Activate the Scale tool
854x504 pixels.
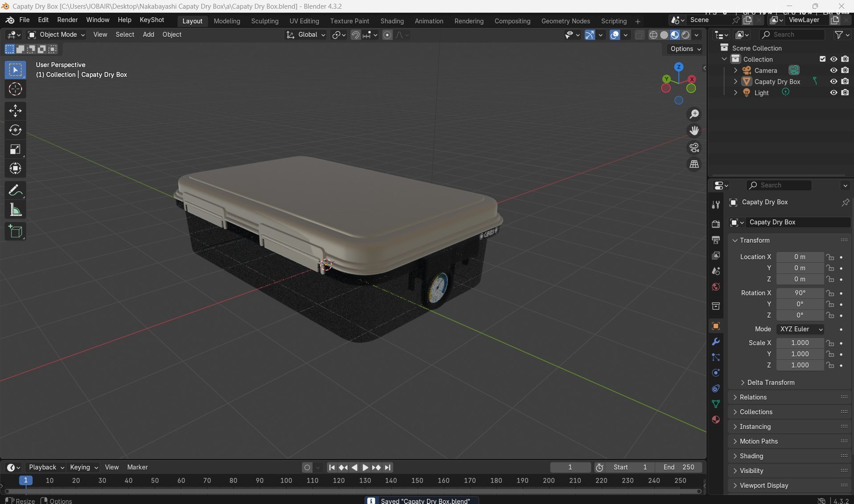(15, 149)
